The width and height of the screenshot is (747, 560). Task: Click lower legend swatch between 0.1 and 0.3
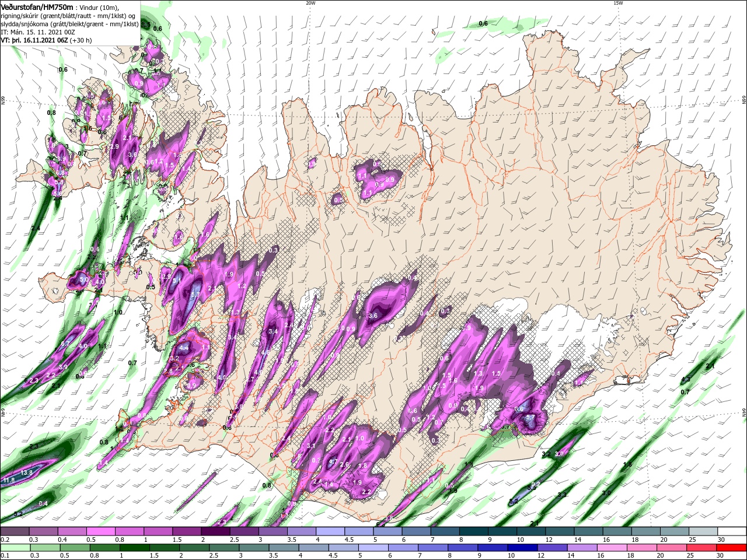(x=15, y=548)
